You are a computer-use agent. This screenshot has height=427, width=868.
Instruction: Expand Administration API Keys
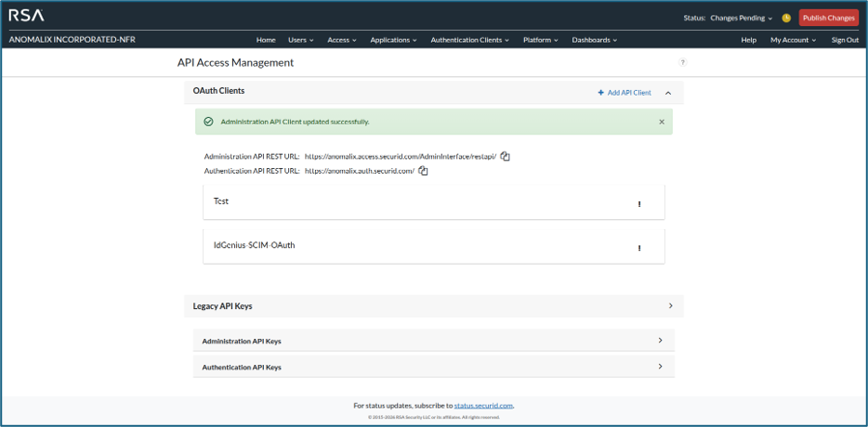[x=661, y=341]
